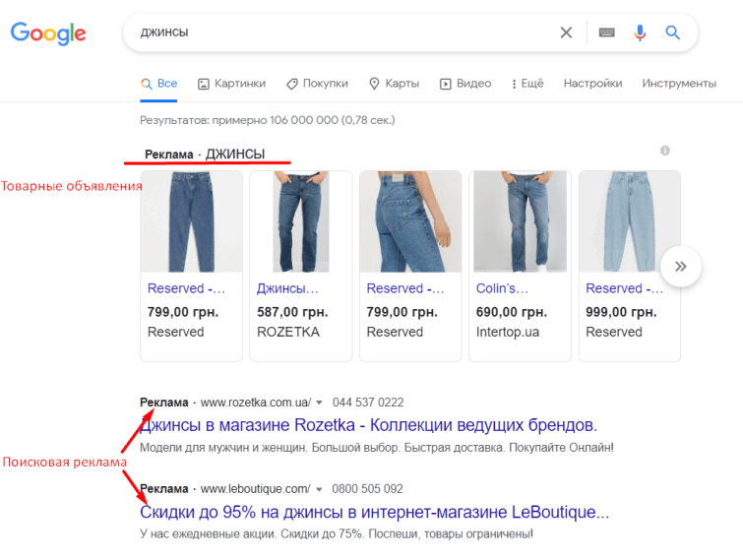Viewport: 743px width, 560px height.
Task: Open Rozetka jeans ad headline link
Action: point(368,425)
